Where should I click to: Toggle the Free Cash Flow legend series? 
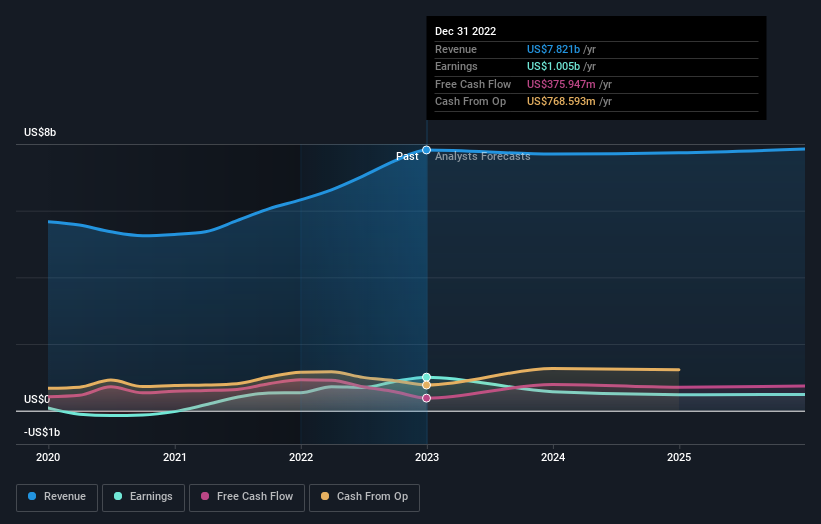click(x=247, y=497)
